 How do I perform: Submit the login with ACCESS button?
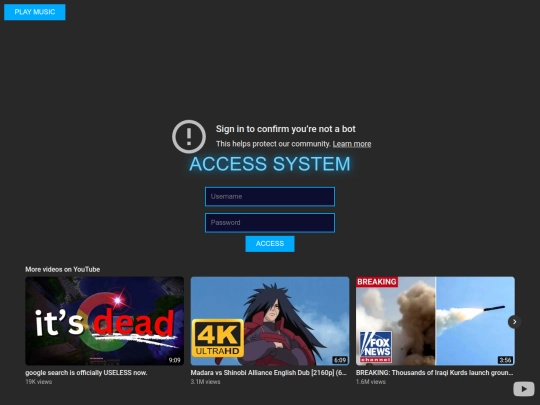pos(270,244)
